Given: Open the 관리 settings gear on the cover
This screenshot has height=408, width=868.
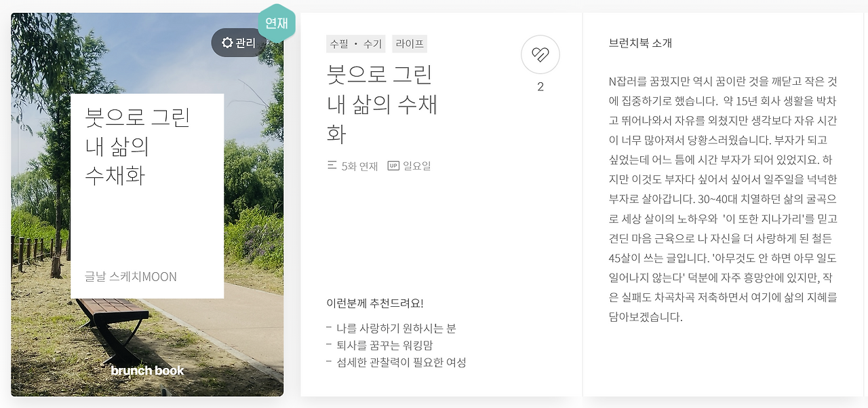Looking at the screenshot, I should pos(237,43).
